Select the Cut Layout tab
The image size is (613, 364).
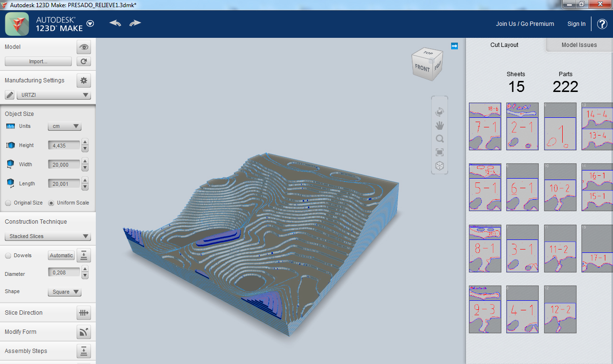pyautogui.click(x=504, y=45)
